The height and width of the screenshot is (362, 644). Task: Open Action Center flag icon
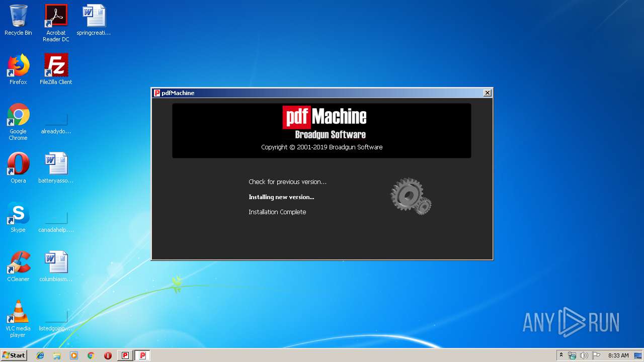[596, 355]
